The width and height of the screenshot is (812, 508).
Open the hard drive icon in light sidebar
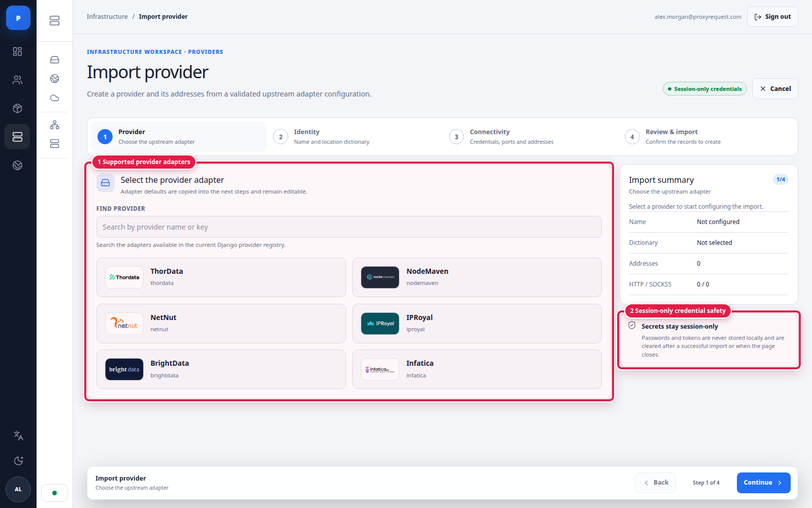(55, 60)
